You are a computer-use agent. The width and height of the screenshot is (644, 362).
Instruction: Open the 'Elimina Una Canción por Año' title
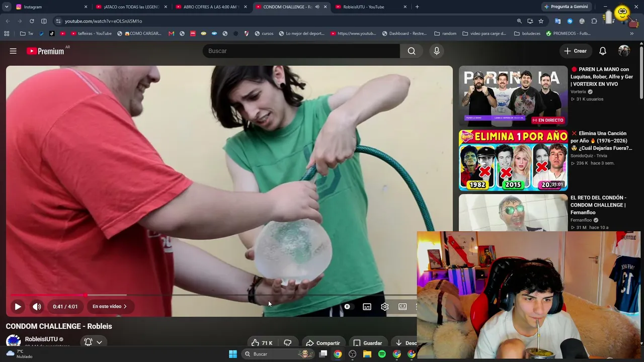(x=601, y=141)
